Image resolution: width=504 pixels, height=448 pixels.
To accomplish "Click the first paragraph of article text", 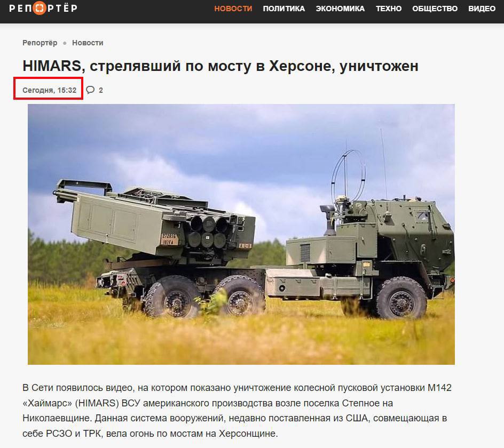I will click(237, 411).
